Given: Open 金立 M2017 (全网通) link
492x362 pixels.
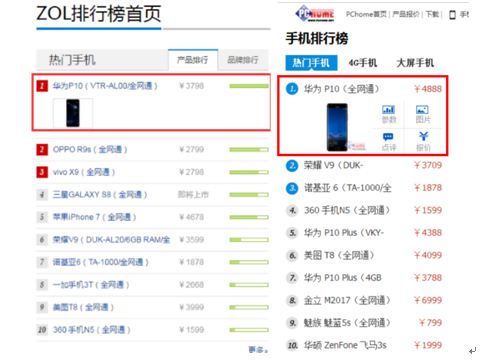Looking at the screenshot, I should [x=347, y=300].
